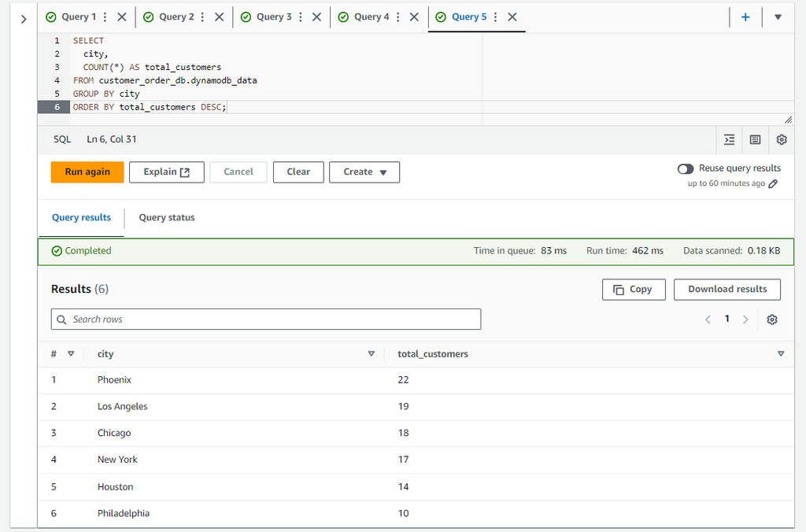Click the Search rows input field

pos(266,320)
